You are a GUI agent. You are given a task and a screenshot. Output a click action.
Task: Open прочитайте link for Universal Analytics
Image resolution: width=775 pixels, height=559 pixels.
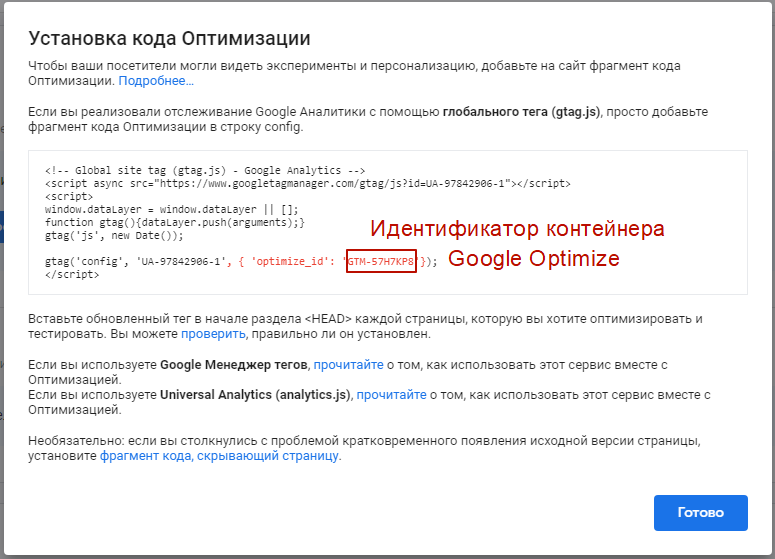click(391, 395)
